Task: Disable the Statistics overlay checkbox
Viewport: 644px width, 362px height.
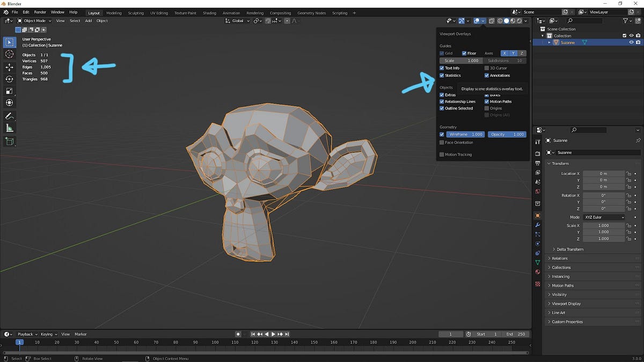Action: coord(442,75)
